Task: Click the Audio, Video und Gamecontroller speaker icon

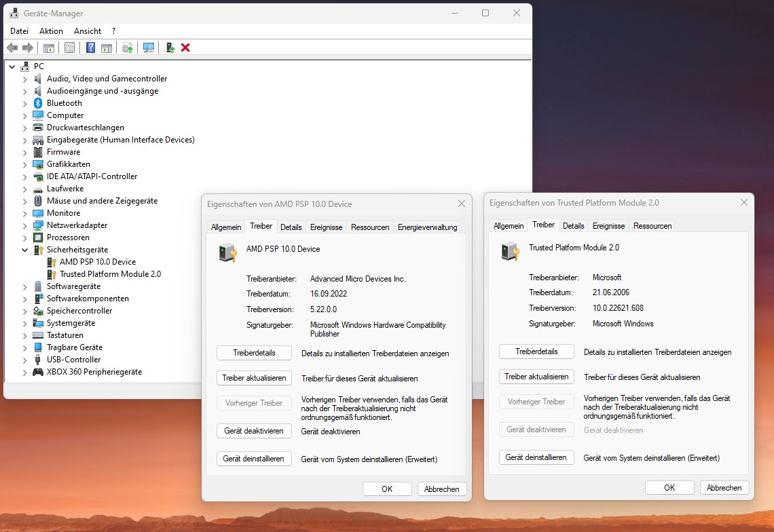Action: (x=37, y=79)
